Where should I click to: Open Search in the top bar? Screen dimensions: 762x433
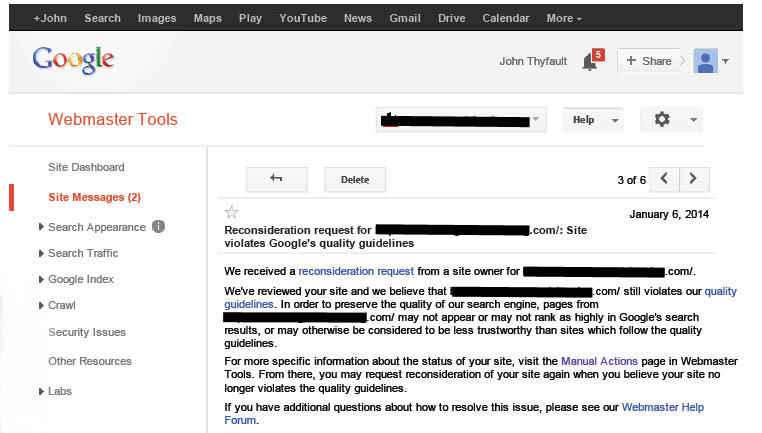pos(103,18)
